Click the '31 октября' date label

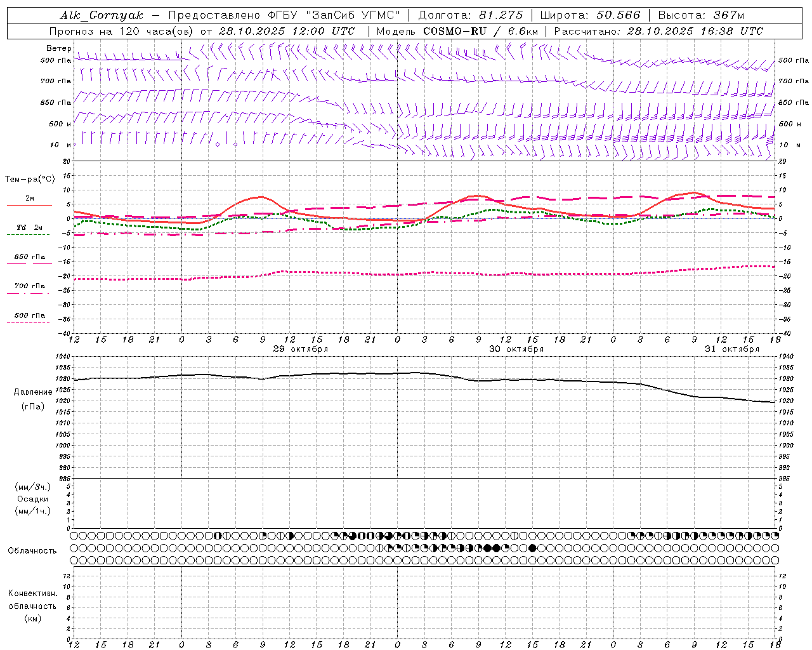732,349
